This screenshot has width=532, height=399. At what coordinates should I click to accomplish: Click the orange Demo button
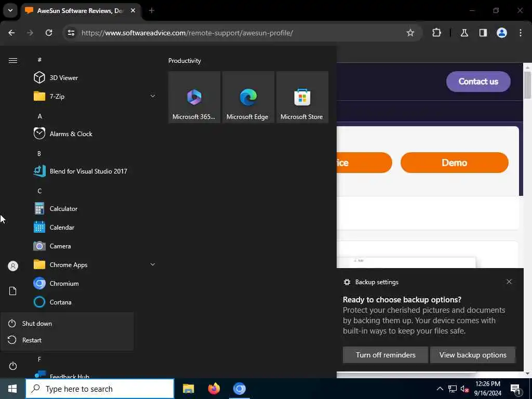(454, 163)
